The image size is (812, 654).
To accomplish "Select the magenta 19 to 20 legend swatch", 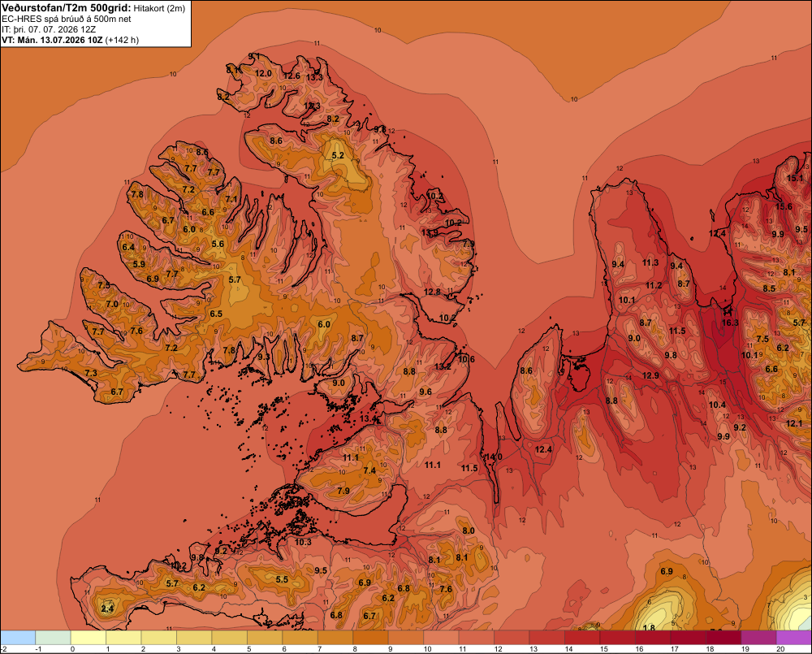I will (x=758, y=638).
